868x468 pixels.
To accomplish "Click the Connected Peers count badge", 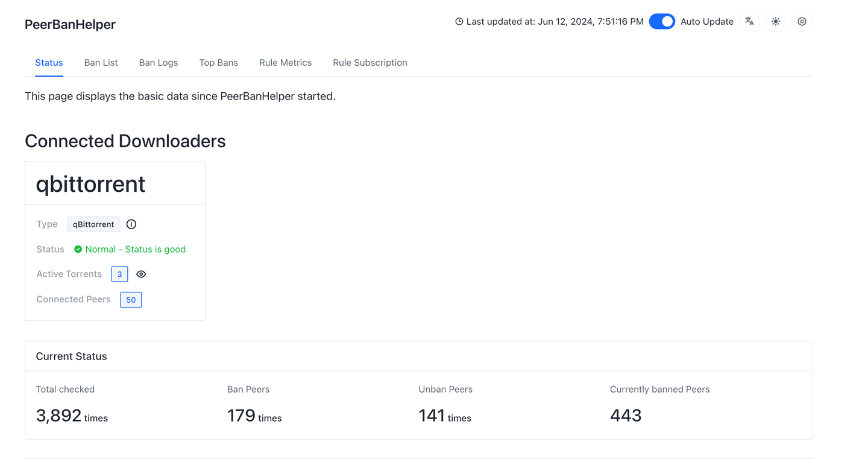I will pos(131,300).
